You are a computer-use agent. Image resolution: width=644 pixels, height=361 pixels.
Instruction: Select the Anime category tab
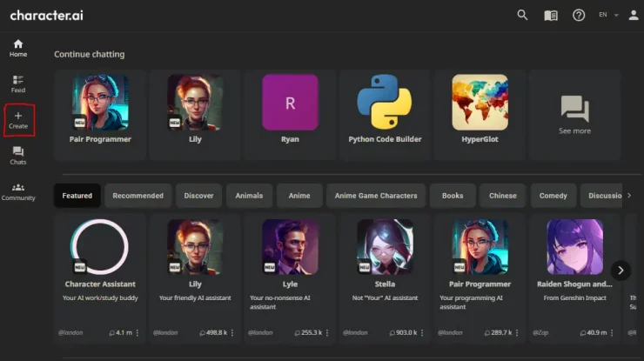tap(299, 196)
